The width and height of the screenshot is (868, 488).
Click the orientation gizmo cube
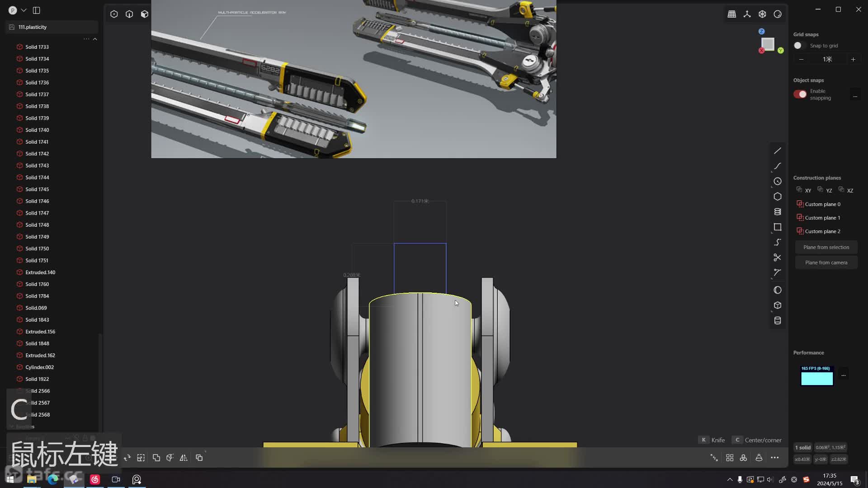[768, 44]
